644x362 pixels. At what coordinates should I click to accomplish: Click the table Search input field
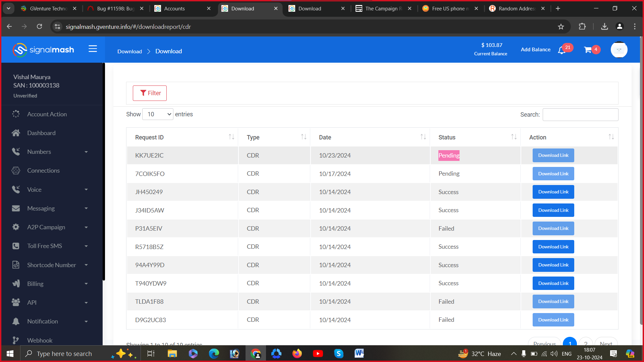coord(580,115)
